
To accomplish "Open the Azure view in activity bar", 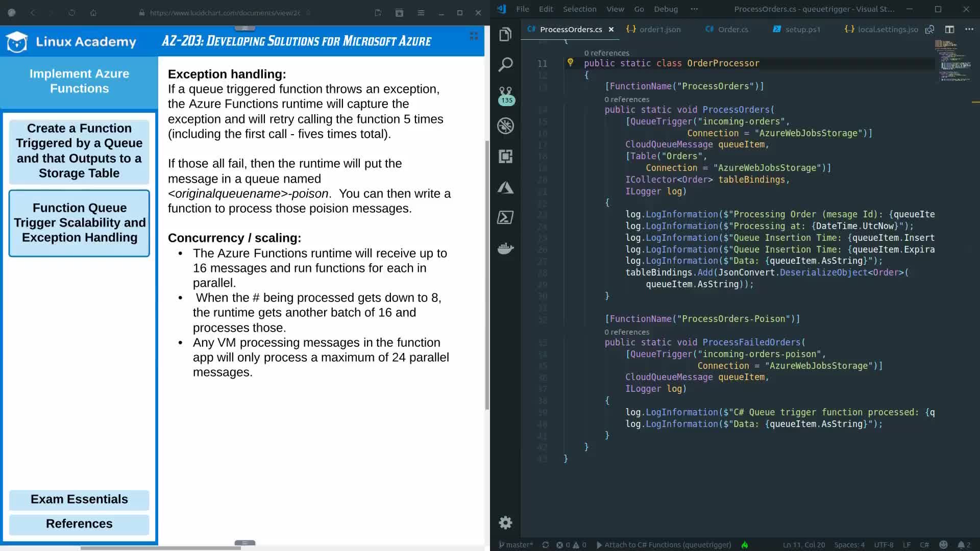I will tap(505, 187).
